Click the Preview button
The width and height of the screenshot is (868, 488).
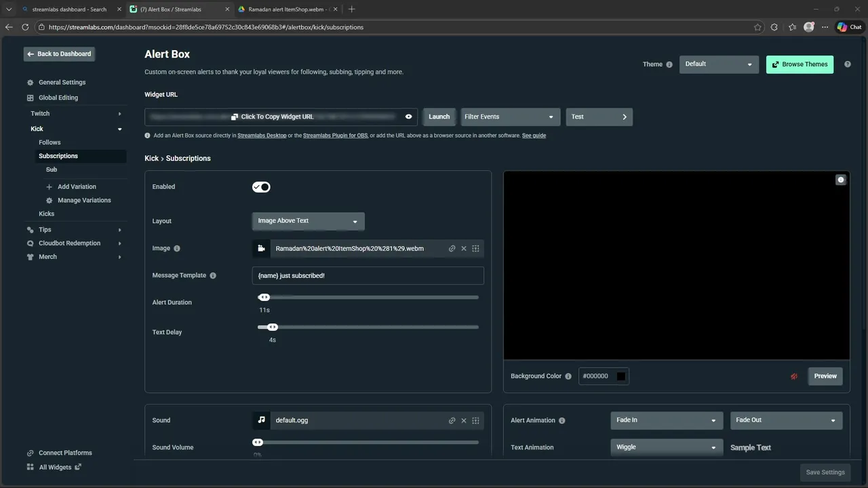pyautogui.click(x=825, y=376)
